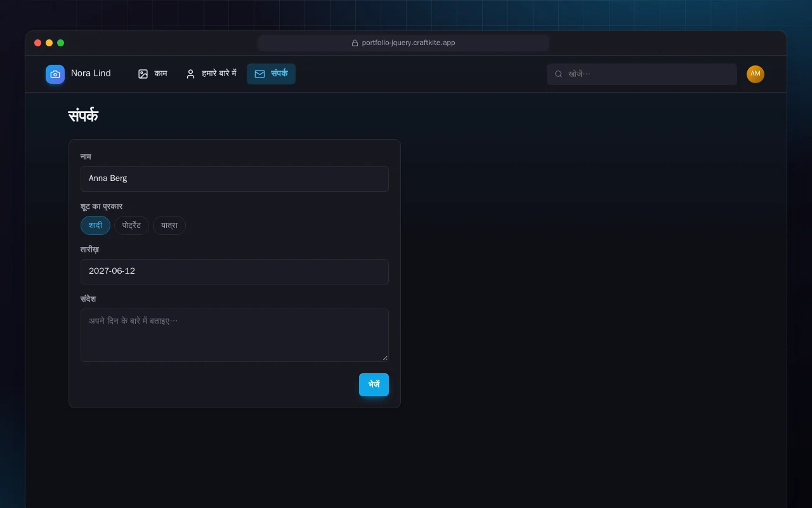Viewport: 812px width, 508px height.
Task: Click the संदेश field label
Action: coord(88,299)
